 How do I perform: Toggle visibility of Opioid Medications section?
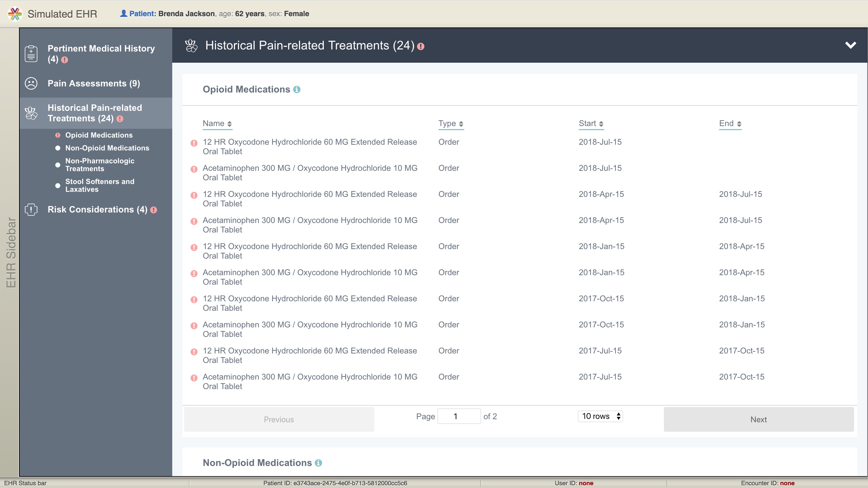click(246, 89)
